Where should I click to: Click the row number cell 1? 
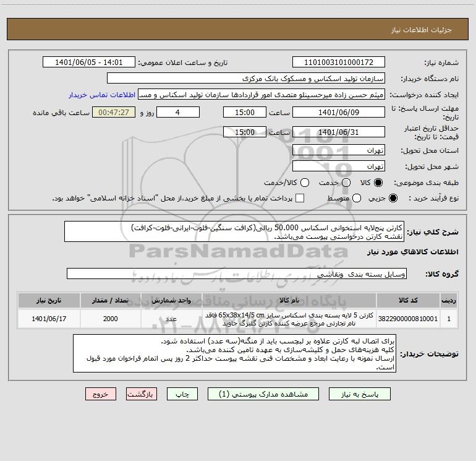pos(449,319)
